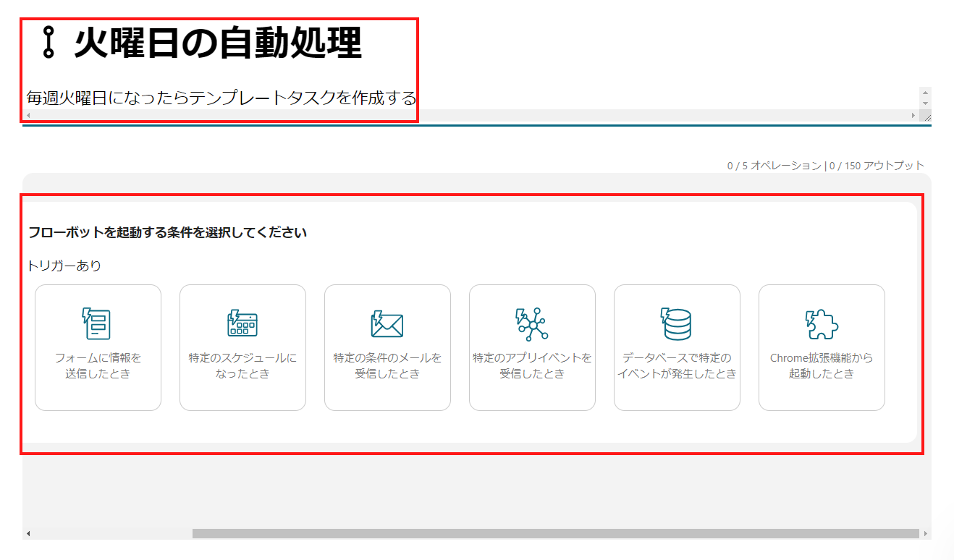
Task: Click the Chrome extension puzzle piece icon
Action: click(822, 323)
